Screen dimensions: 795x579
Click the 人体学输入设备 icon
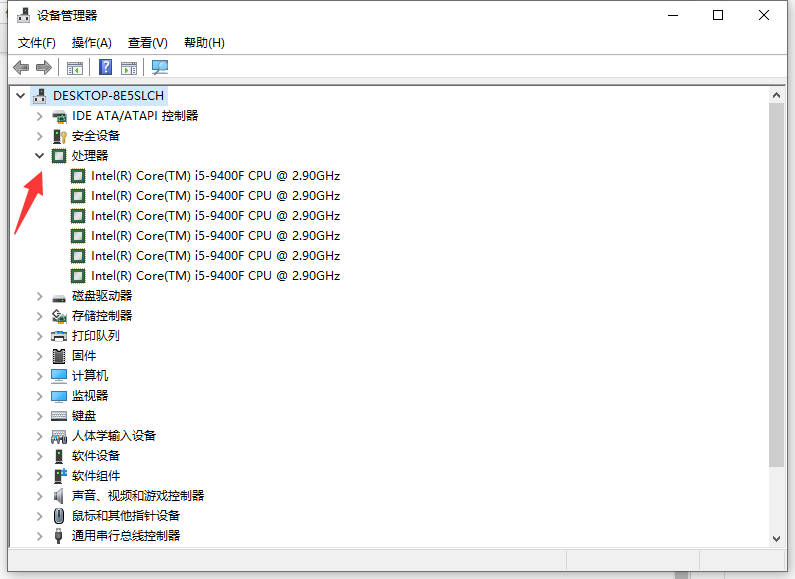pyautogui.click(x=59, y=436)
